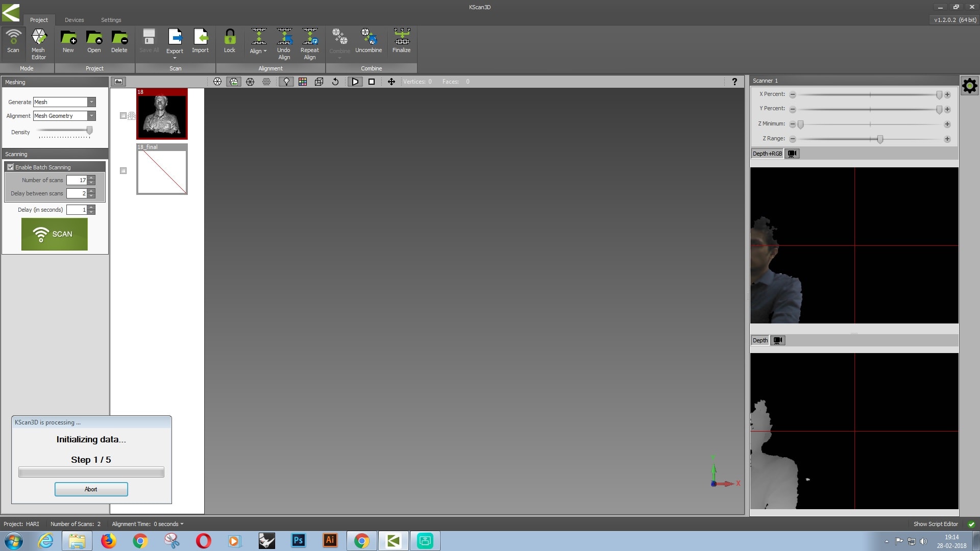
Task: Check the checkbox beside scan 18 thumbnail
Action: [x=123, y=116]
